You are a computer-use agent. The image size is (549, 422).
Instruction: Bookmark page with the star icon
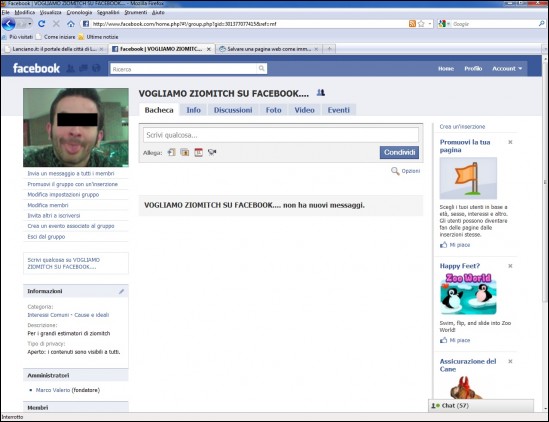(421, 24)
